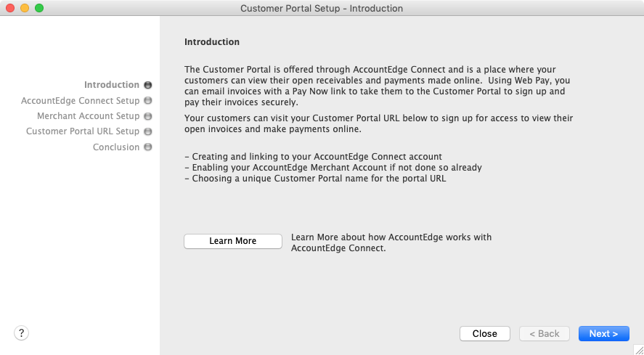Screen dimensions: 644x355
Task: Click the < Back button
Action: tap(545, 334)
